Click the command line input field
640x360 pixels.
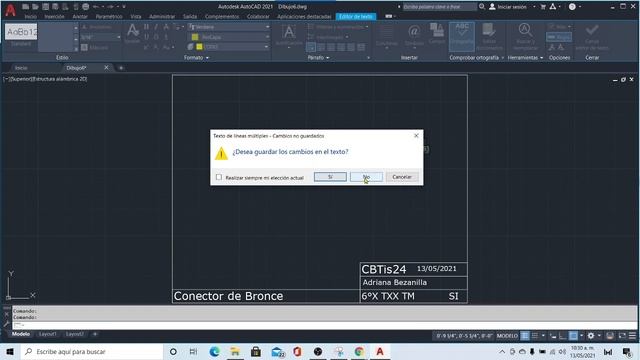tap(324, 325)
